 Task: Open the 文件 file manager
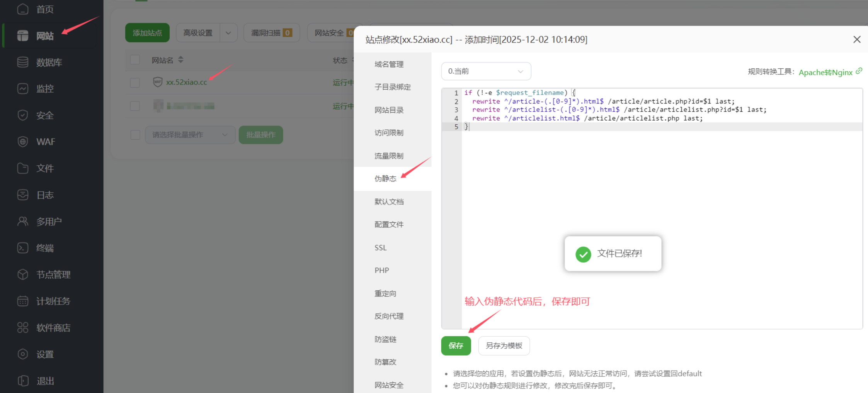[44, 168]
